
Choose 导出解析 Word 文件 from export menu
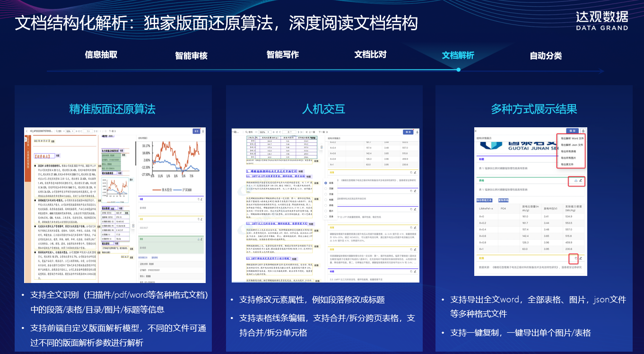[572, 138]
